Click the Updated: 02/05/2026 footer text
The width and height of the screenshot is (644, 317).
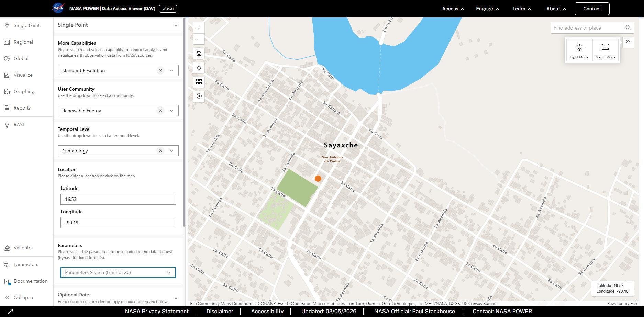pyautogui.click(x=329, y=312)
